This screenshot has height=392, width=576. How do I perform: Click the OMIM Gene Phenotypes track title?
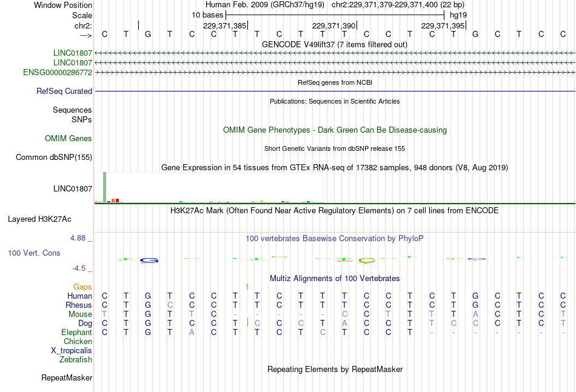pos(335,130)
